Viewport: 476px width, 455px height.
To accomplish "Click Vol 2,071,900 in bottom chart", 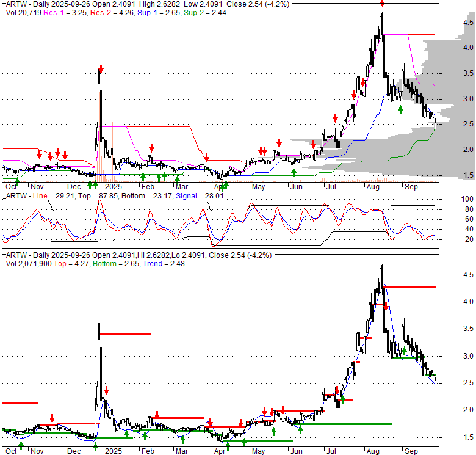I will point(29,264).
